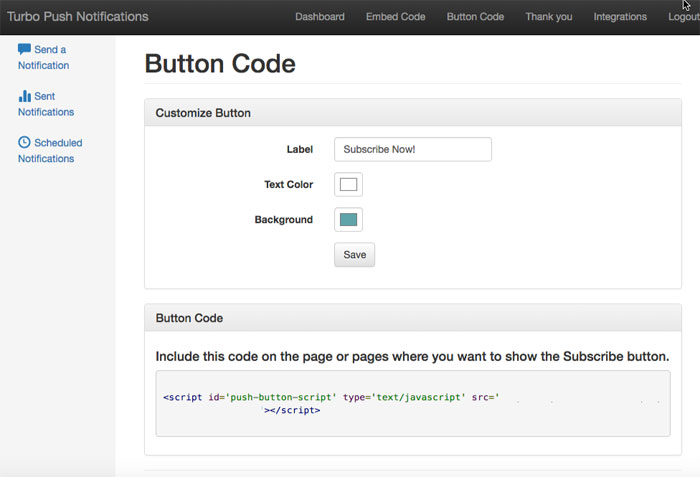This screenshot has height=477, width=700.
Task: Click the push-button-script code snippet box
Action: (x=413, y=403)
